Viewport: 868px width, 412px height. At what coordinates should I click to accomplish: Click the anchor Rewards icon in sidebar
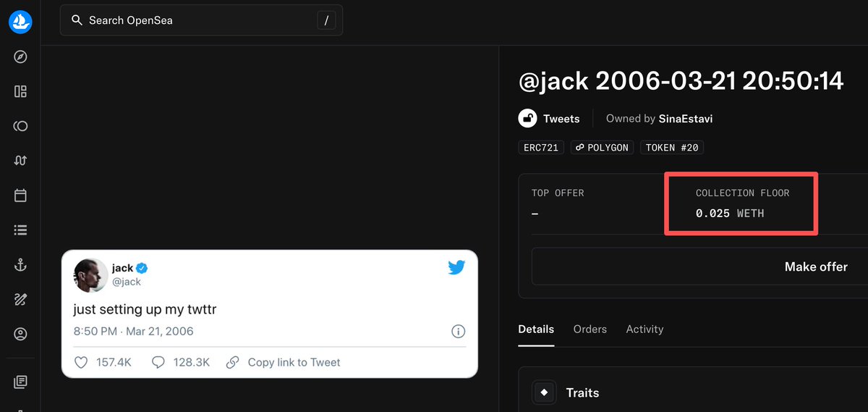pos(20,265)
